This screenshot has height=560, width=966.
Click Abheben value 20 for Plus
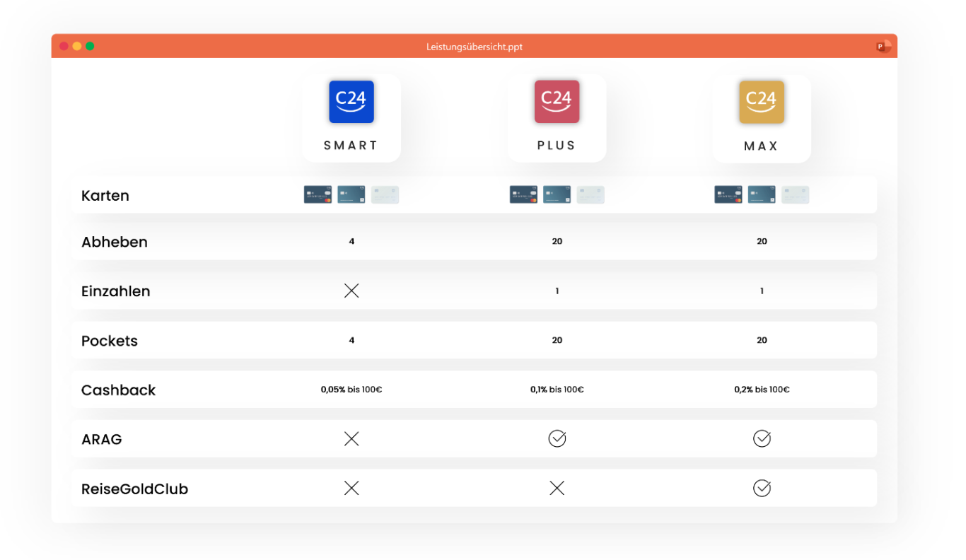click(557, 241)
